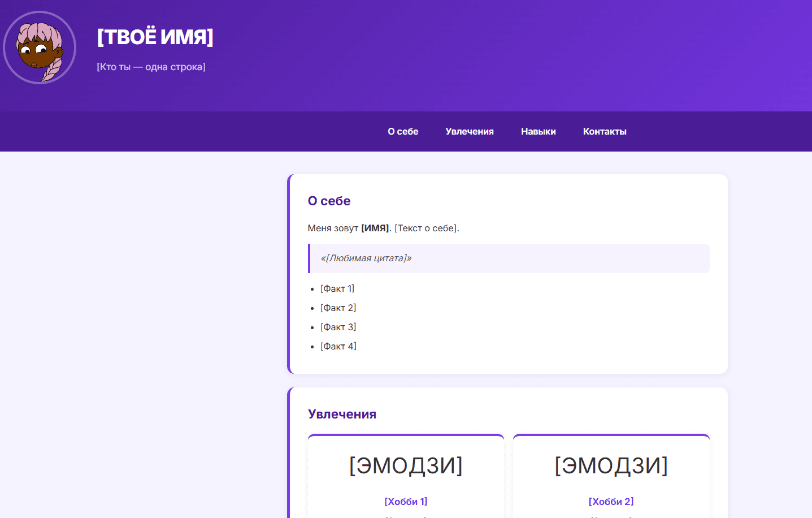Click the [ТВОЁ ИМЯ] header title

[155, 37]
